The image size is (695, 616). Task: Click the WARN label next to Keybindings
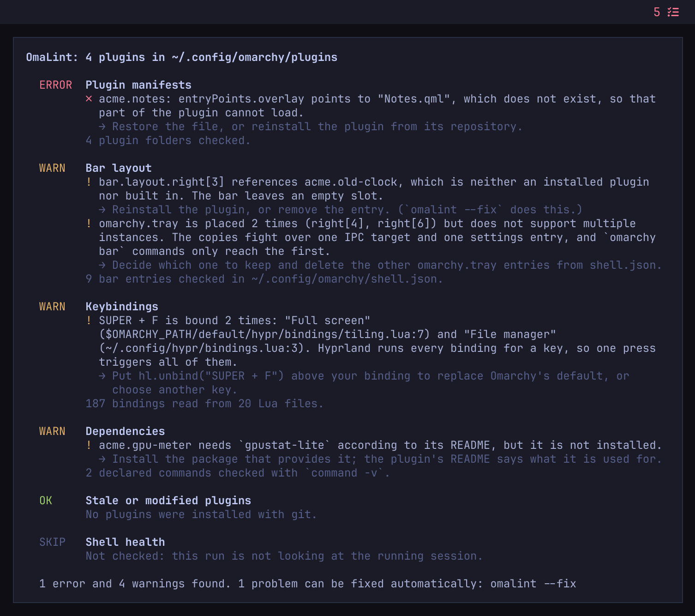(x=52, y=307)
